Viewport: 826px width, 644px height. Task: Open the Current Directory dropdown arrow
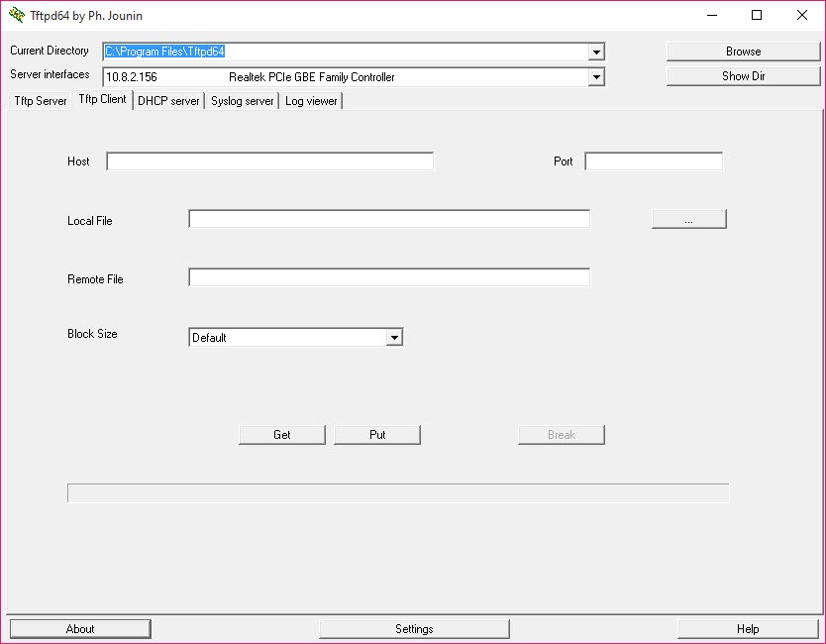596,52
